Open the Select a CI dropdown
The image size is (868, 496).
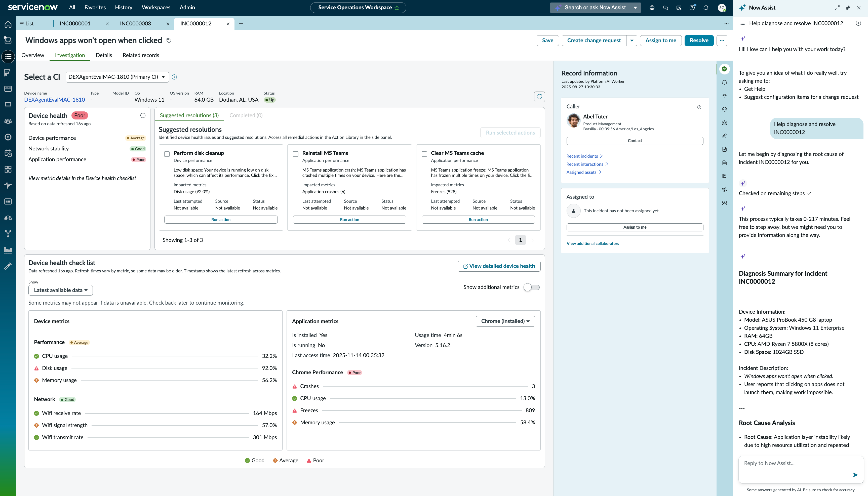click(x=117, y=77)
